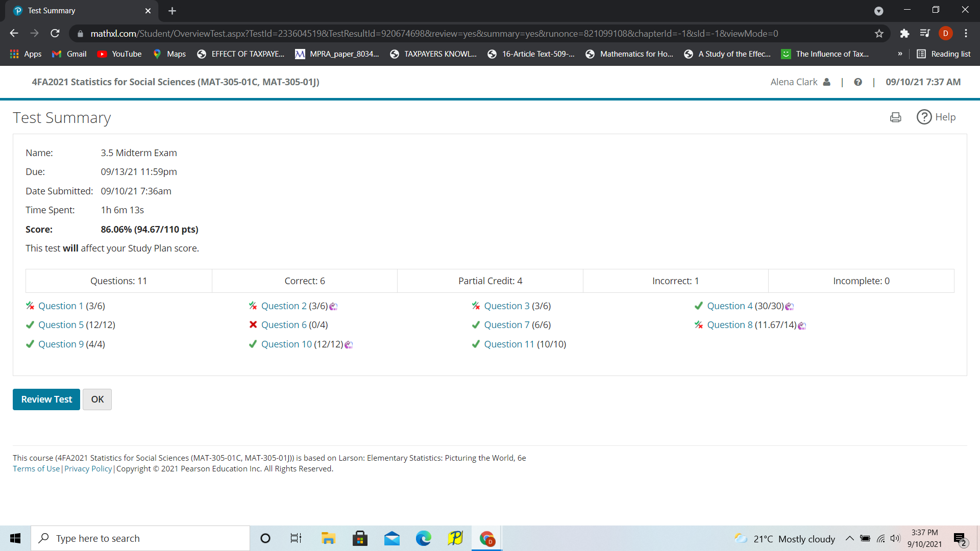Open a new browser tab
The image size is (980, 551).
pos(172,11)
